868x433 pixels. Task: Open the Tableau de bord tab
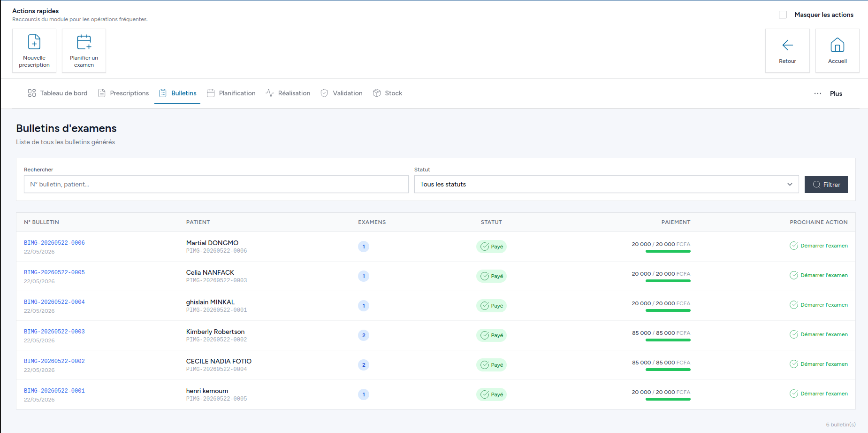point(58,93)
